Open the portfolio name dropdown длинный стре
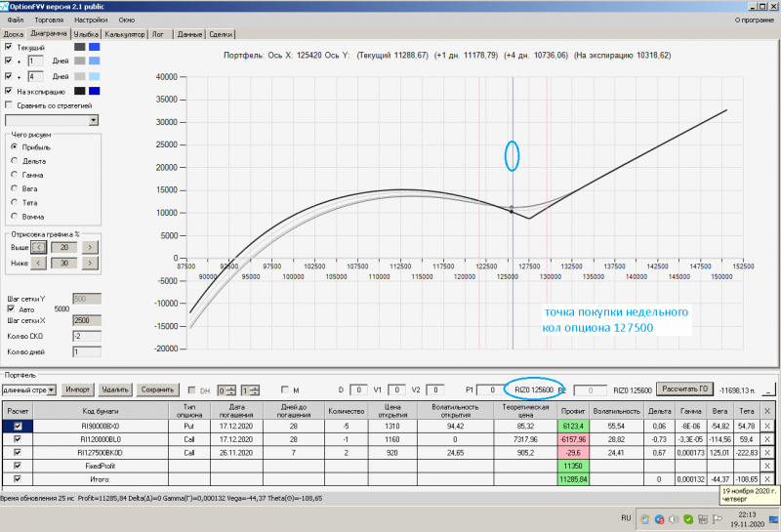The width and height of the screenshot is (781, 532). (52, 390)
